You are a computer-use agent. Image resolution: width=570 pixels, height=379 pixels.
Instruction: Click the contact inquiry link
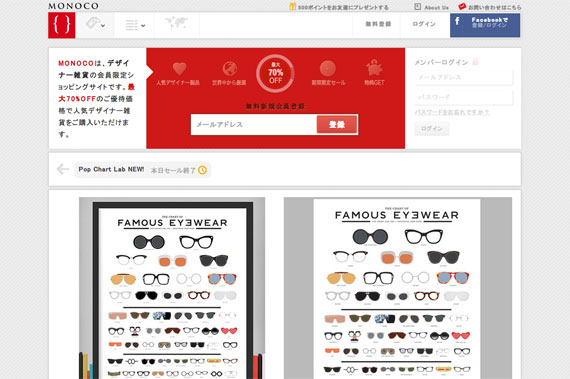tap(490, 7)
